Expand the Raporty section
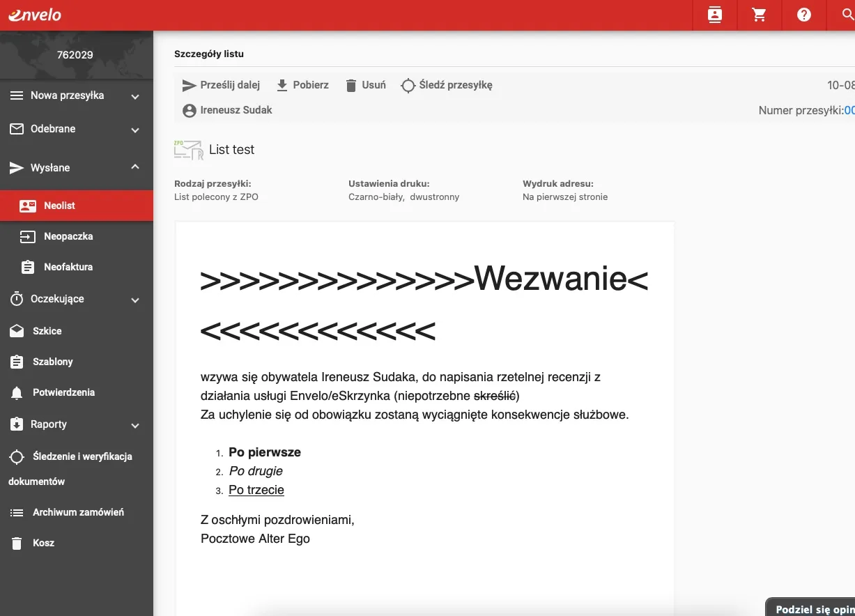The height and width of the screenshot is (616, 855). click(134, 425)
